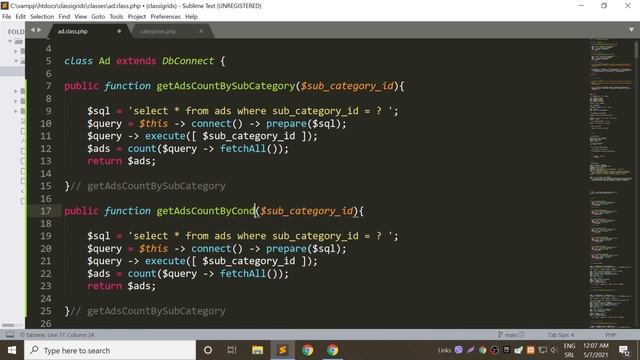Open the Goto menu
This screenshot has height=360, width=640.
98,17
